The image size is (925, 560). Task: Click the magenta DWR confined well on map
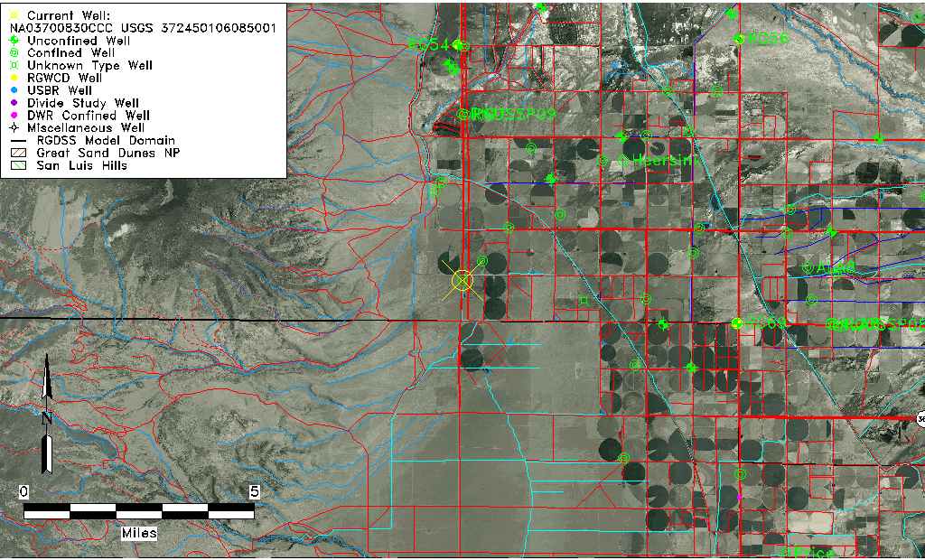740,497
